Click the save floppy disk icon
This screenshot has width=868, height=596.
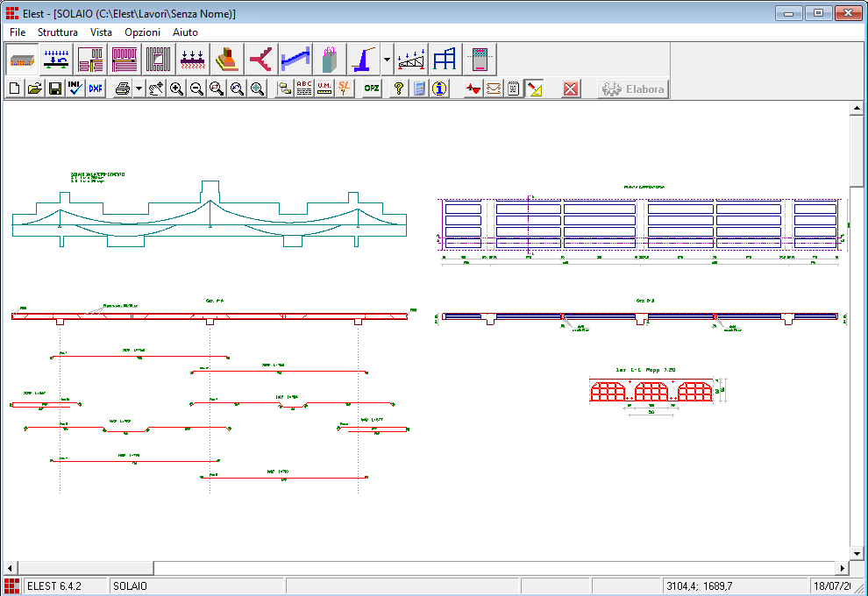point(54,89)
